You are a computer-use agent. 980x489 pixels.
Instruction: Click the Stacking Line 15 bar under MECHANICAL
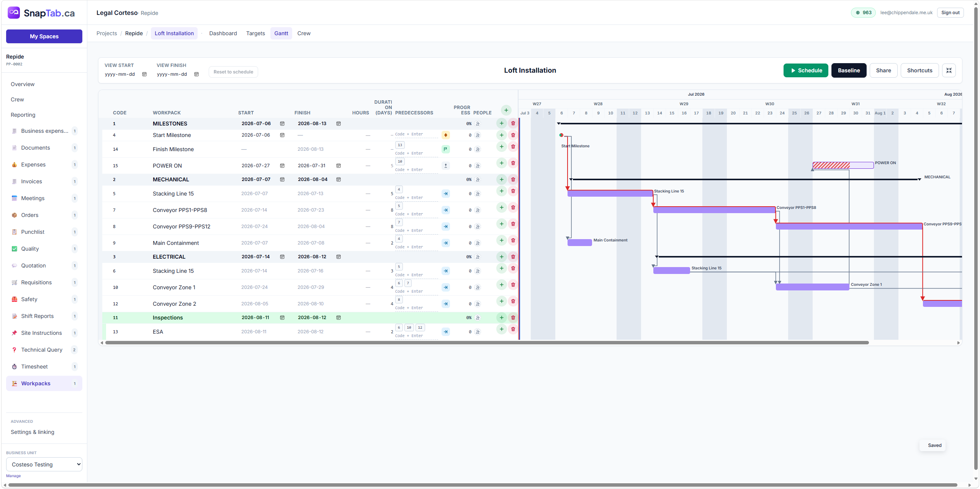pyautogui.click(x=610, y=193)
